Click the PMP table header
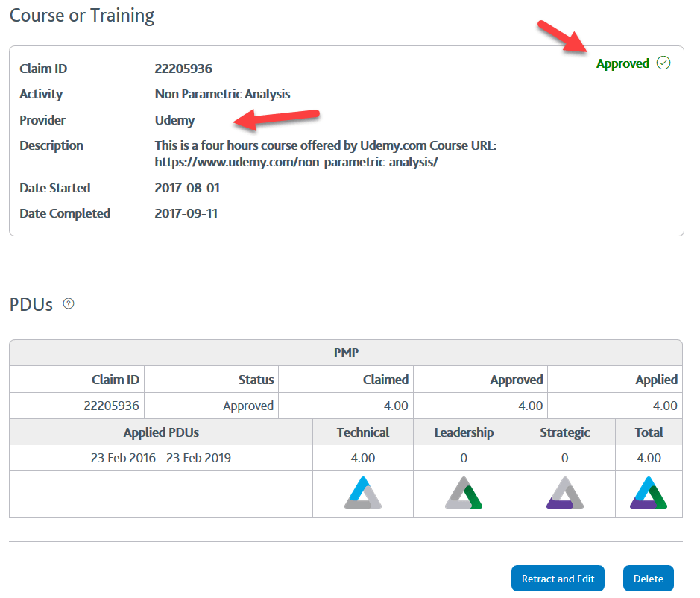 [345, 353]
